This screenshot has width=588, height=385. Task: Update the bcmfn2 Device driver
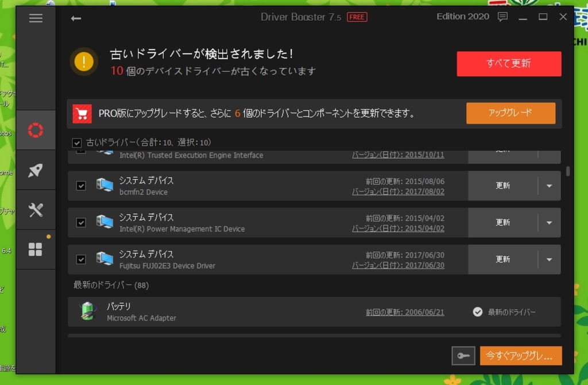point(503,186)
